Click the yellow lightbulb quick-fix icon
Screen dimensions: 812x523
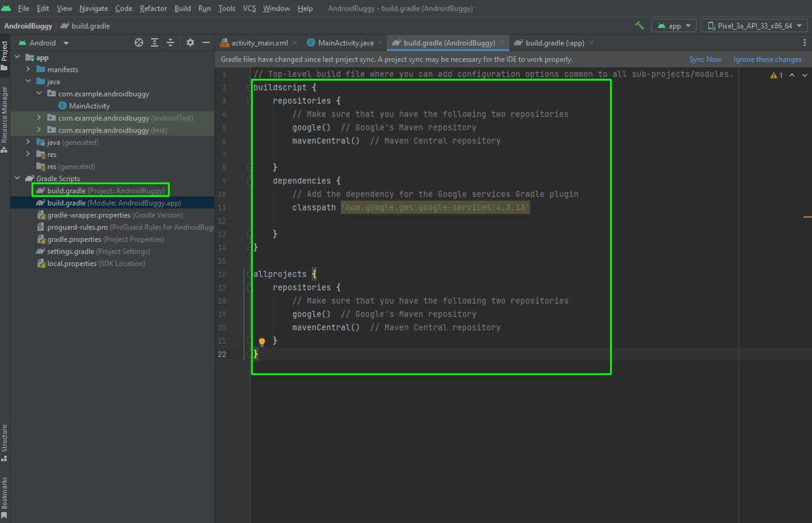click(x=262, y=342)
